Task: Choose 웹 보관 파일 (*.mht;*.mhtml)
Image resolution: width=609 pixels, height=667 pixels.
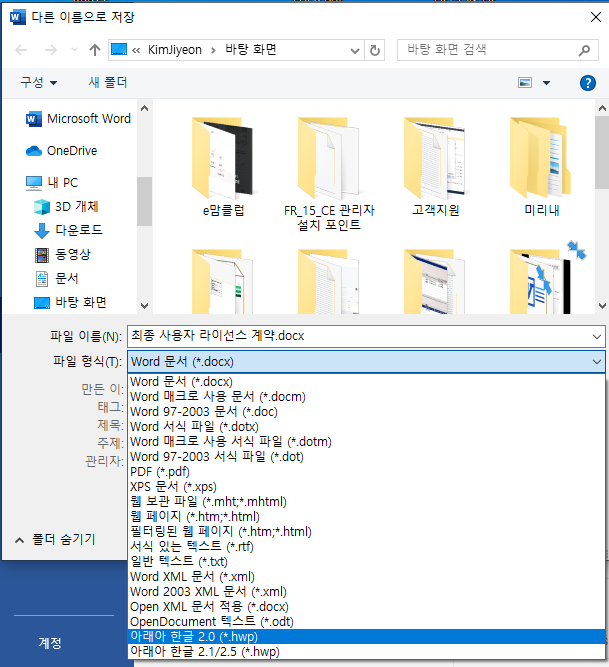Action: (366, 502)
